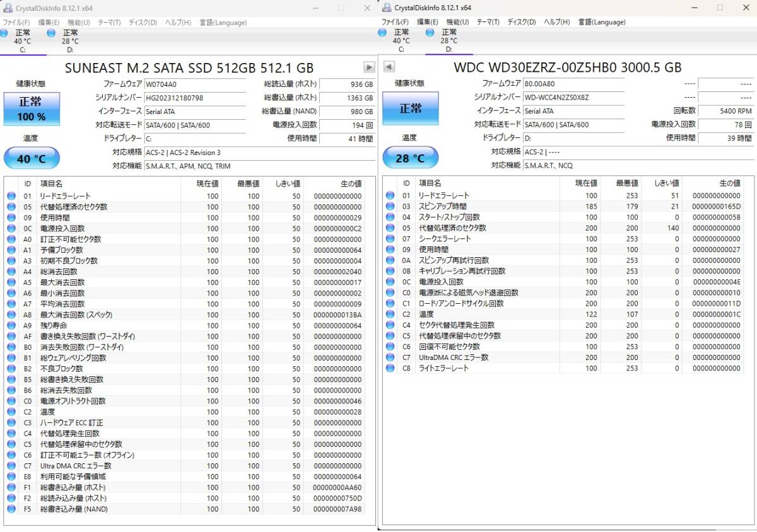Click serial number field HG202312180798
Viewport: 757px width, 532px height.
(195, 98)
